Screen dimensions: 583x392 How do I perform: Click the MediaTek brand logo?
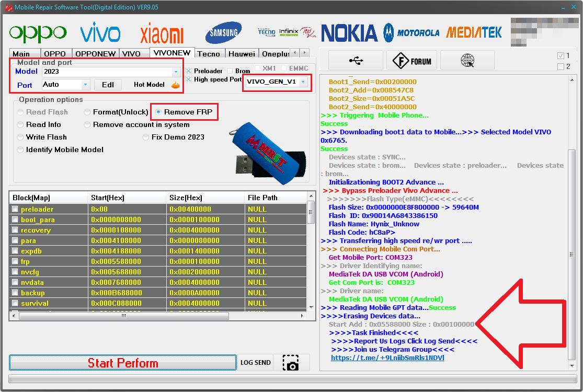(x=474, y=33)
